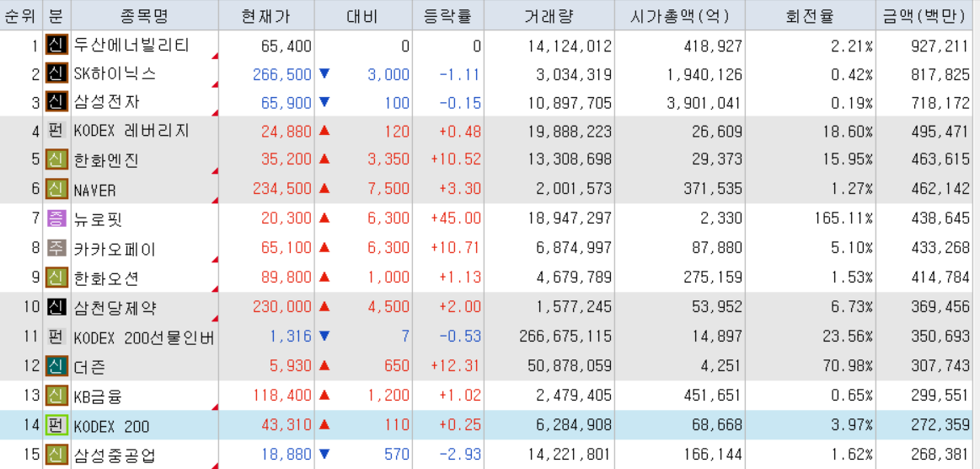Click the 14,124,012 volume value
This screenshot has height=469, width=980.
pyautogui.click(x=570, y=46)
